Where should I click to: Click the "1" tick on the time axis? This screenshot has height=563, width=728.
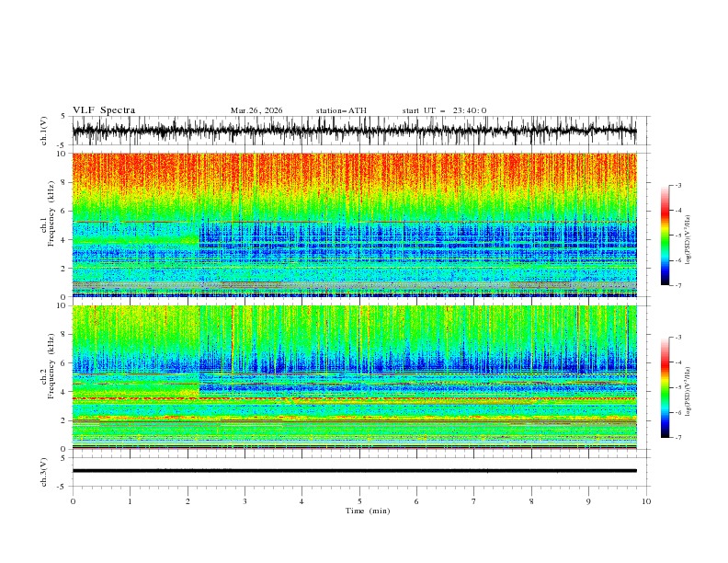click(x=130, y=501)
